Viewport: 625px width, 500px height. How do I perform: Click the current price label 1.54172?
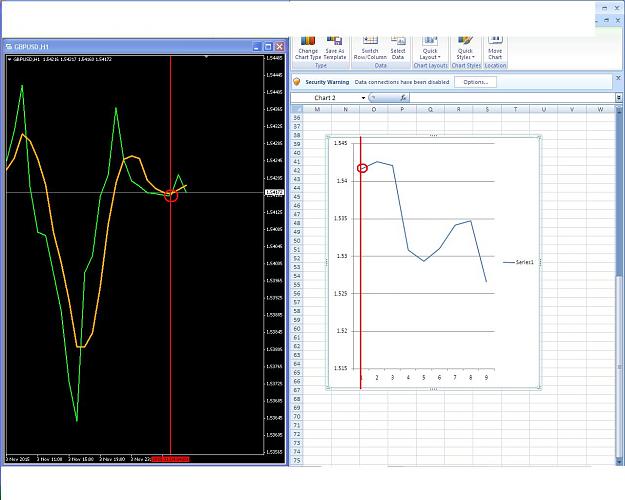274,193
